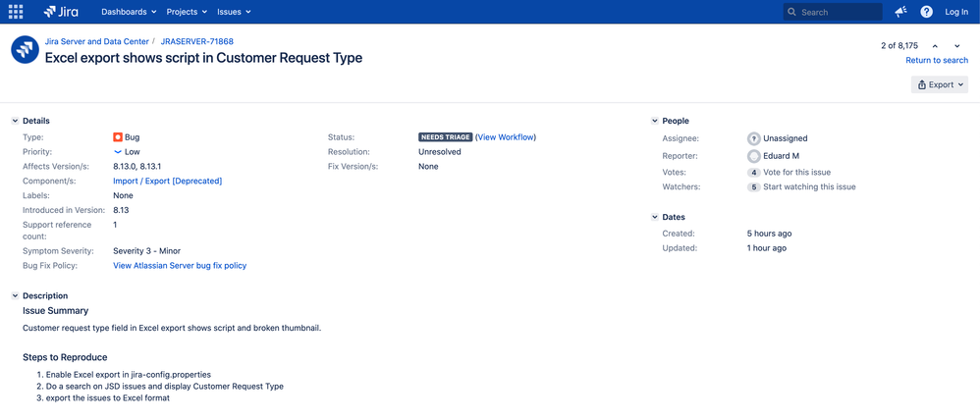980x420 pixels.
Task: Click the 2 of 8,175 counter
Action: [899, 45]
